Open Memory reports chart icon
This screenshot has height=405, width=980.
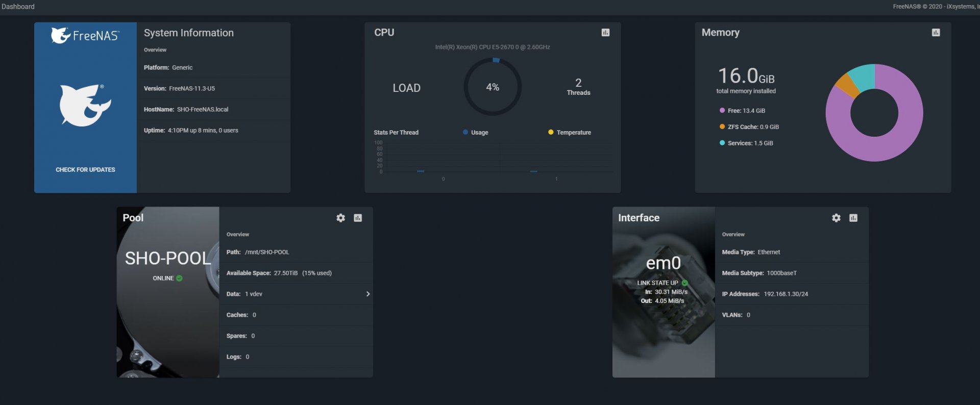(x=936, y=33)
